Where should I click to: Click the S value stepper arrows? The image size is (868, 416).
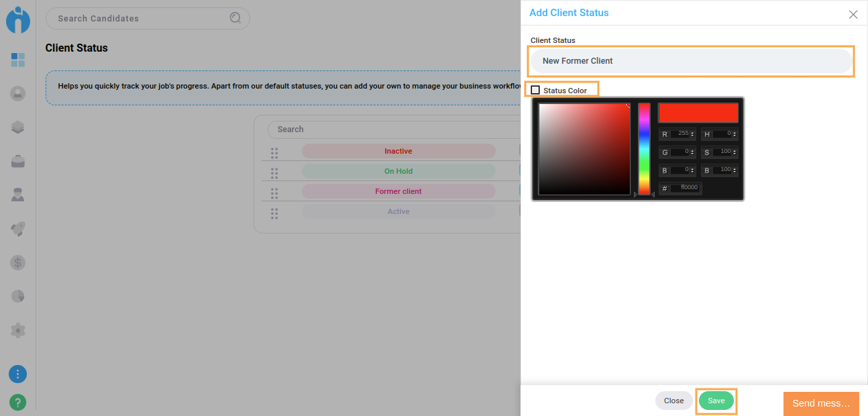coord(735,152)
